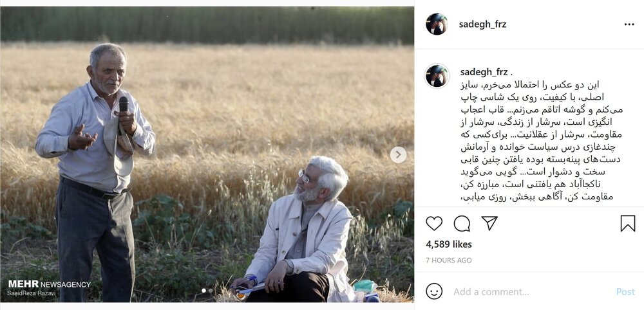644x310 pixels.
Task: Select the second carousel dot indicator
Action: coord(211,290)
